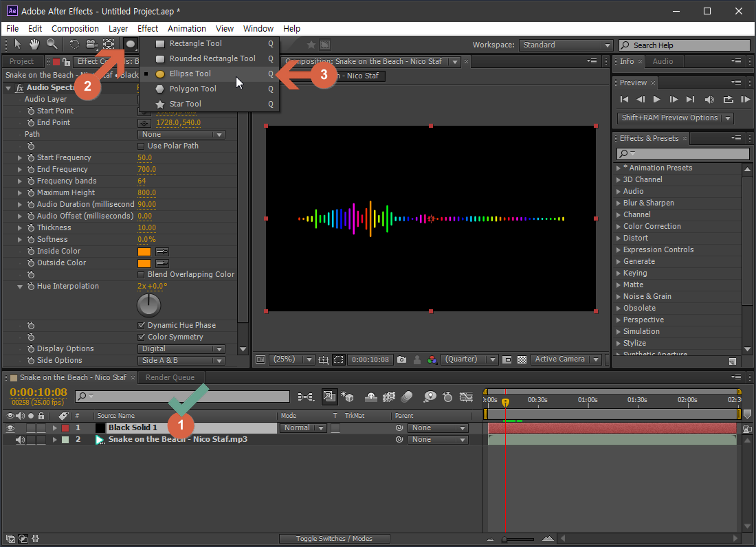Expand Maximum Height property

click(x=20, y=193)
